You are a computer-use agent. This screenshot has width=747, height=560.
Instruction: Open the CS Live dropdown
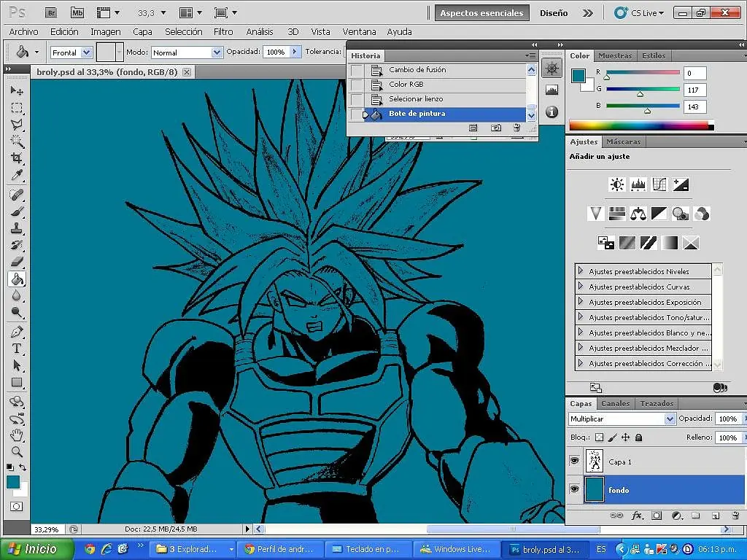[639, 13]
